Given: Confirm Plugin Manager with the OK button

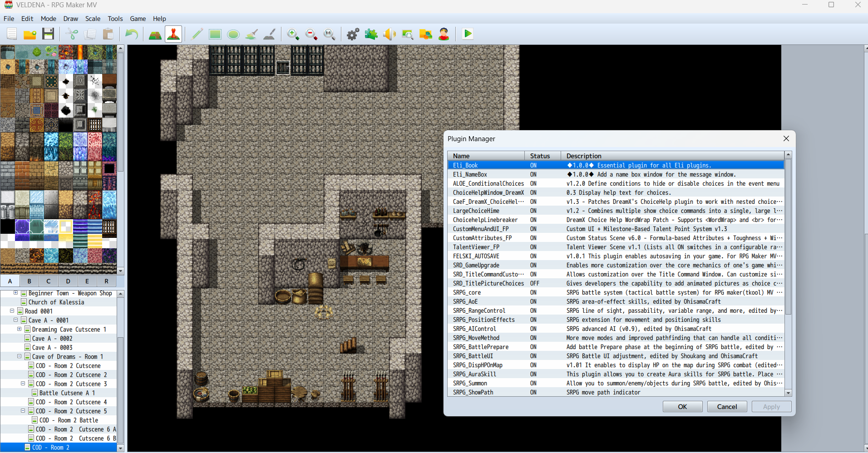Looking at the screenshot, I should pyautogui.click(x=682, y=407).
